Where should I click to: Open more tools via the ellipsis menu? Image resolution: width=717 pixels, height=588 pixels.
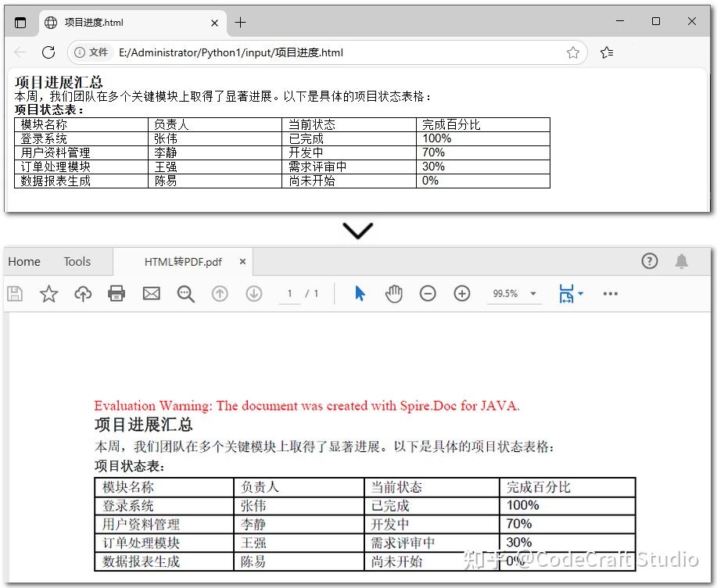coord(610,293)
